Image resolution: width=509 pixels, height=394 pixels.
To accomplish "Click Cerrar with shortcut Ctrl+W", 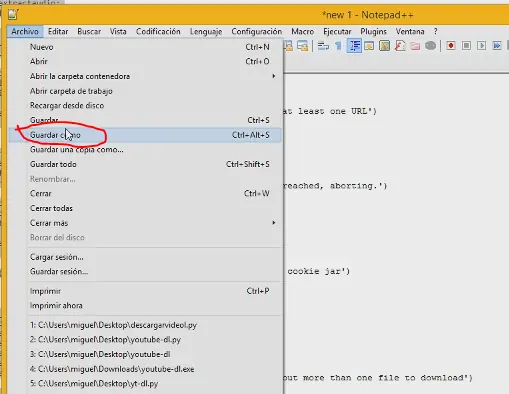I will pos(145,194).
